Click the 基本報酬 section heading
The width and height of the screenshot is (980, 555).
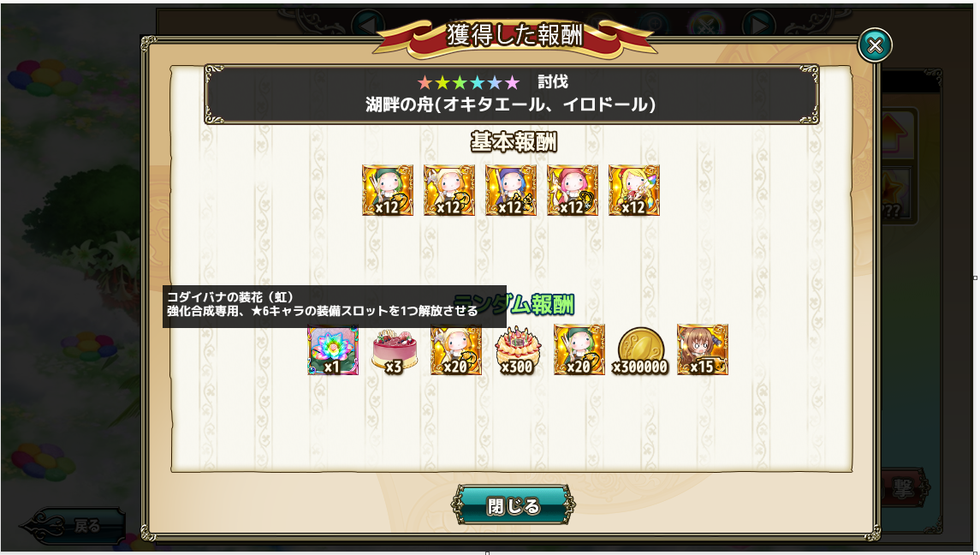click(x=514, y=143)
